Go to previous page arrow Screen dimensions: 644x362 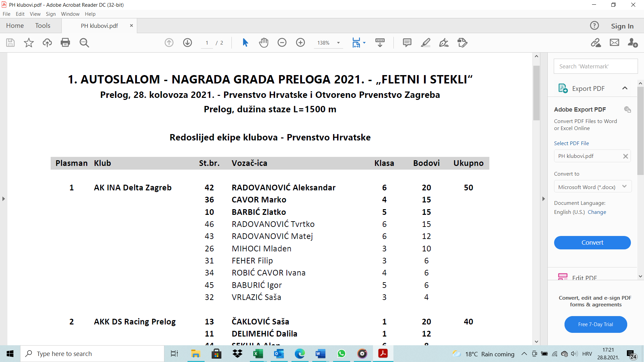[x=169, y=43]
